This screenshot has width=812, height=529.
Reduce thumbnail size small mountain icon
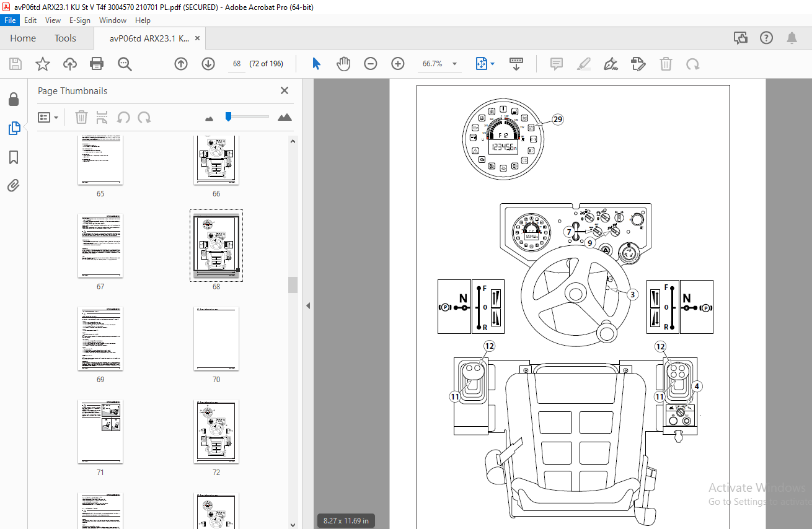(x=210, y=118)
